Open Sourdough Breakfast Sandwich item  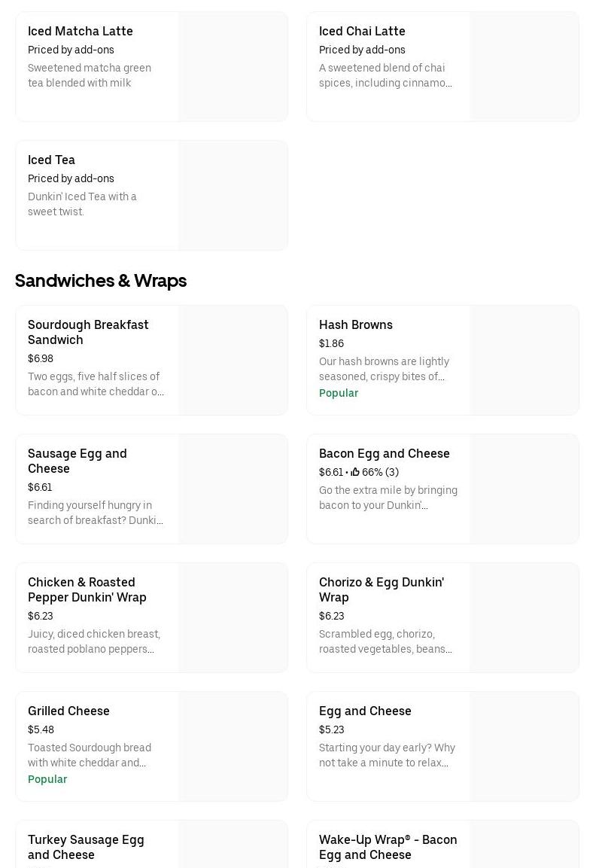click(x=88, y=332)
